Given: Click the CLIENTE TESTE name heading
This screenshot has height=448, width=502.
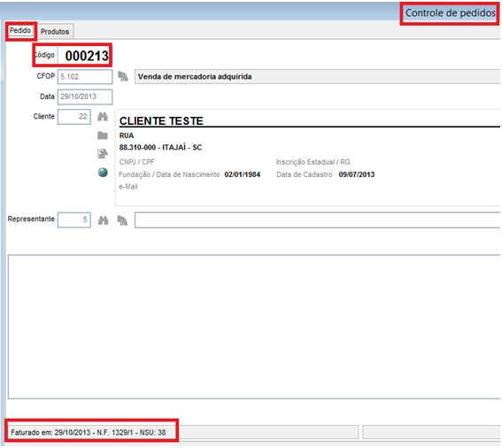Looking at the screenshot, I should [161, 121].
